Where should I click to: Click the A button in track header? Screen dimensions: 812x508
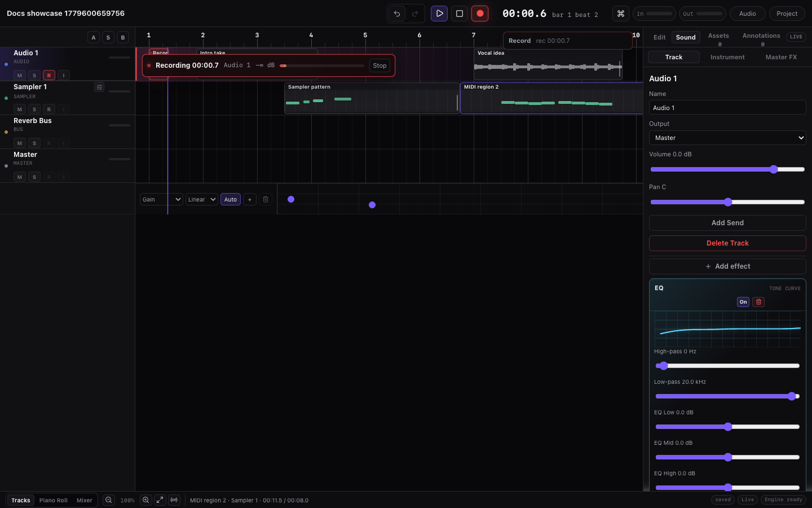pyautogui.click(x=94, y=37)
